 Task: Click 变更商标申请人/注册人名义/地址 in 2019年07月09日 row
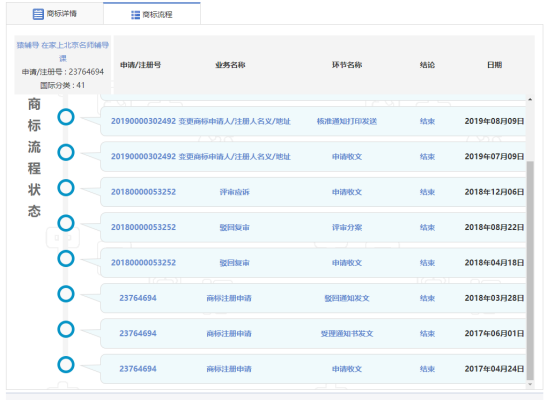[x=235, y=157]
